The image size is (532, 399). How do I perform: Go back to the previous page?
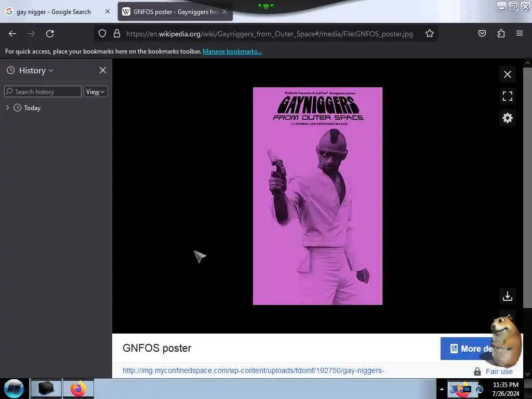pos(12,34)
